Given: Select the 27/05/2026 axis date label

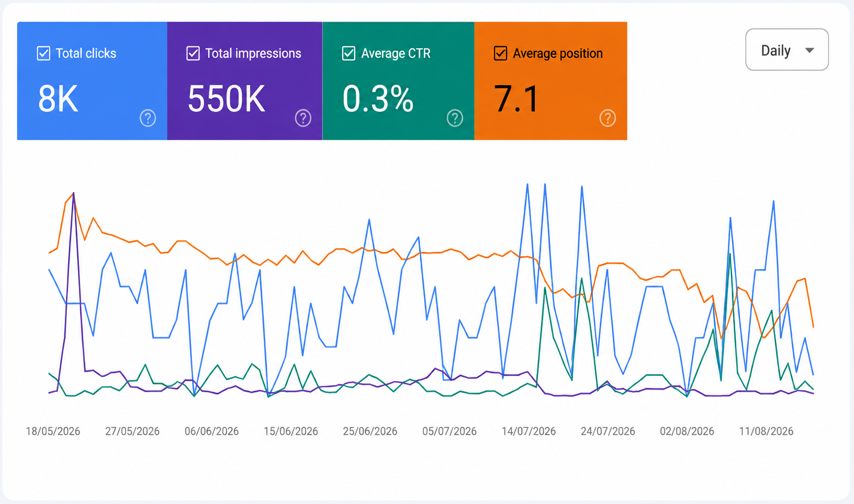Looking at the screenshot, I should [x=132, y=431].
